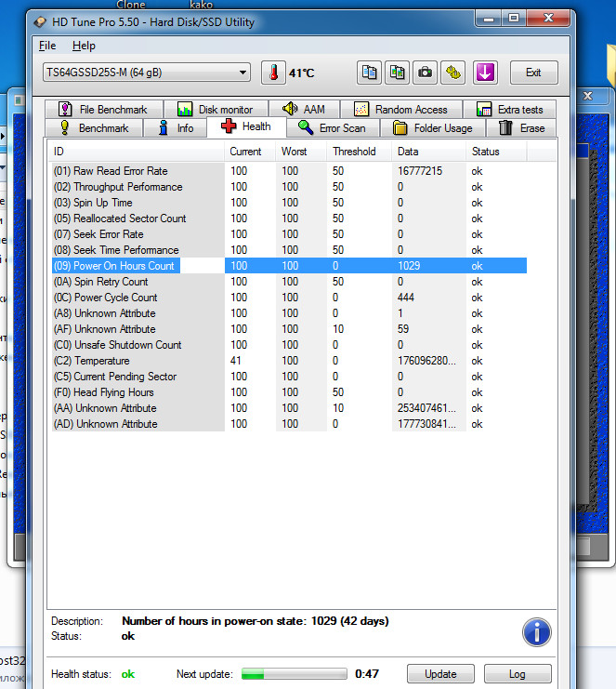Click the blue information icon

coord(536,632)
